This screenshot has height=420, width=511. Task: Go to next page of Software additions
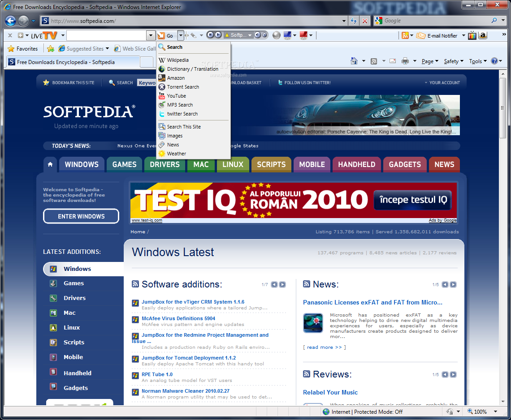point(282,285)
